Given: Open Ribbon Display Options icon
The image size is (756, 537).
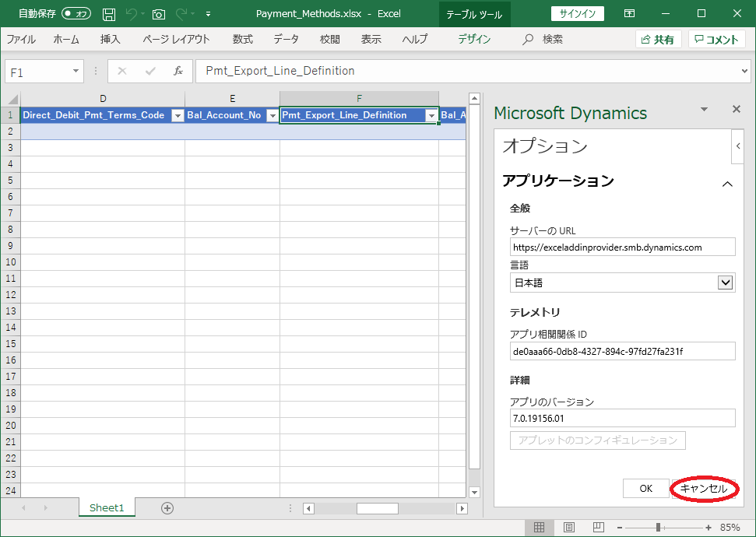Looking at the screenshot, I should point(629,13).
